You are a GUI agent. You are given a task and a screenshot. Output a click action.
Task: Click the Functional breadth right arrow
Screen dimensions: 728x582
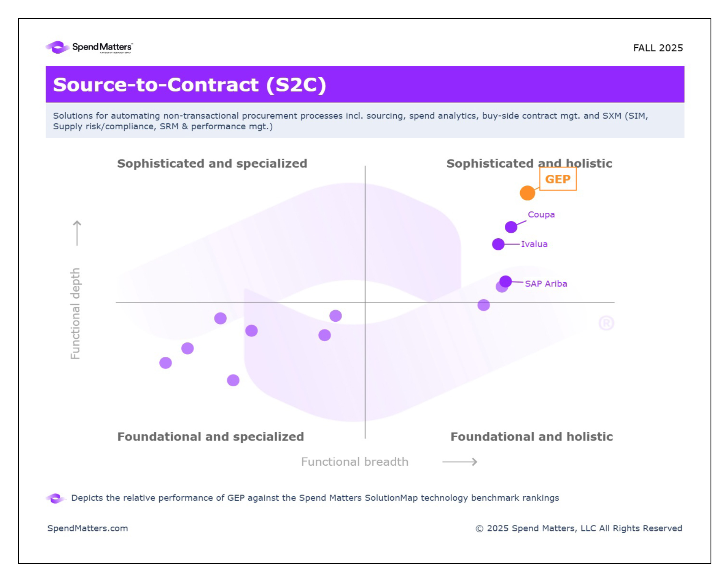click(460, 462)
